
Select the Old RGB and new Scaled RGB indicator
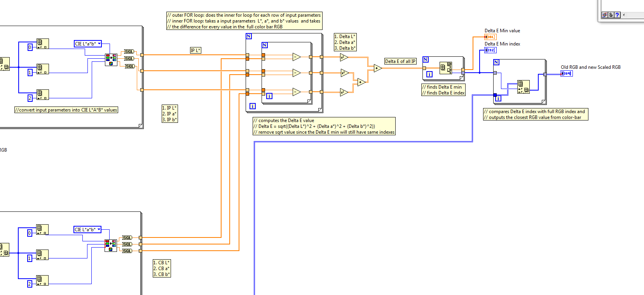[x=566, y=73]
